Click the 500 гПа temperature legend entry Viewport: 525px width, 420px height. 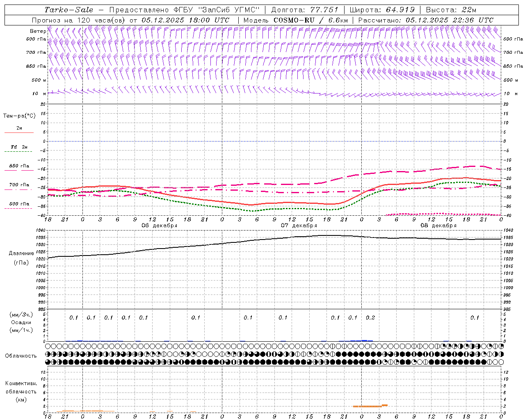(19, 204)
